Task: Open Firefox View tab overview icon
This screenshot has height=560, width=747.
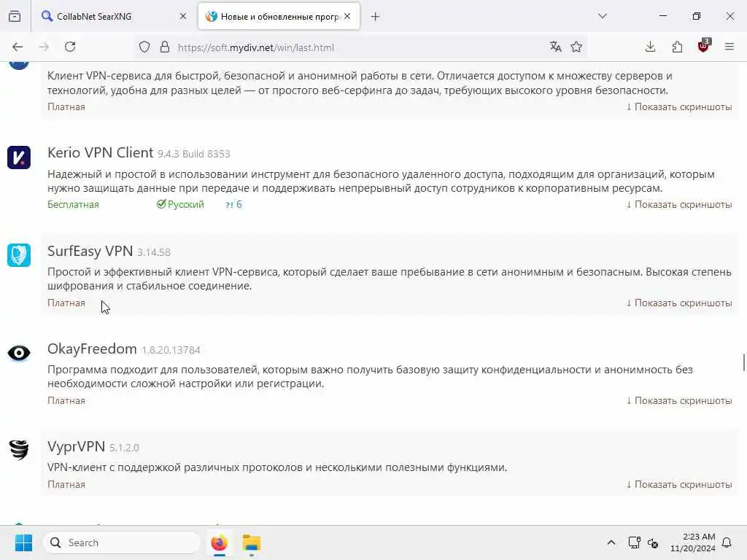Action: click(x=15, y=16)
